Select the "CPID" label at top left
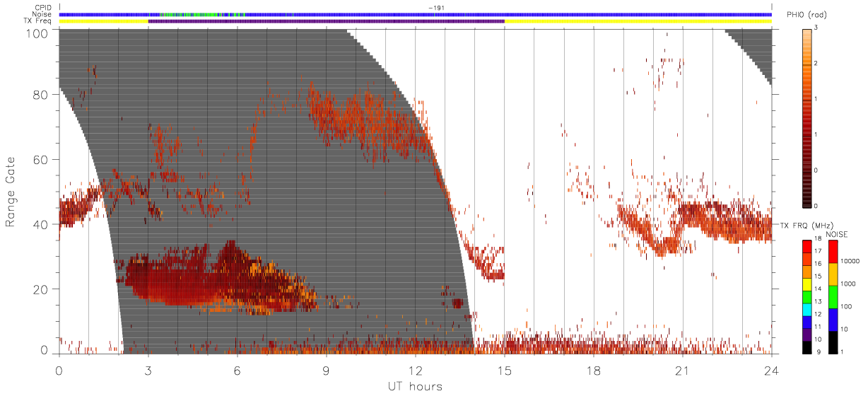 click(x=43, y=8)
